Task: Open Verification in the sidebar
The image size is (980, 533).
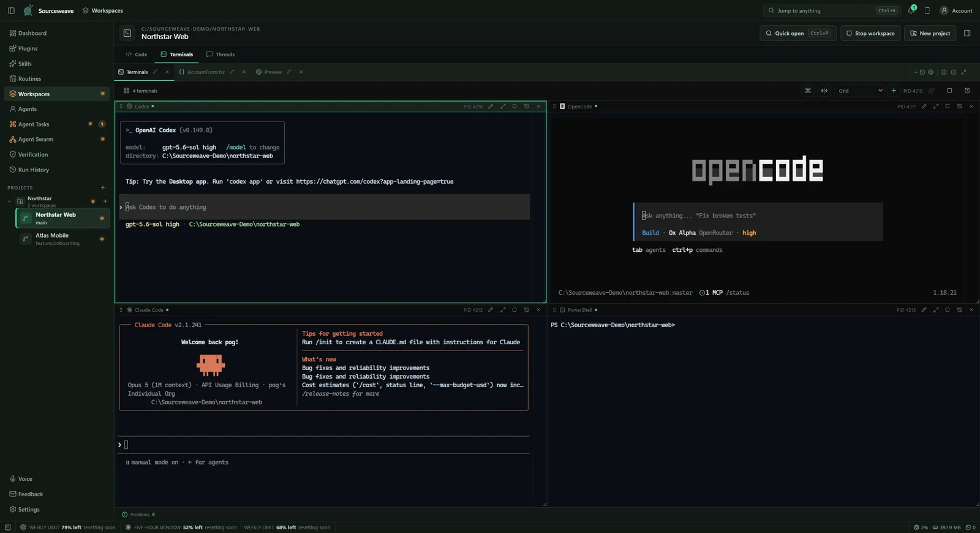Action: point(57,154)
